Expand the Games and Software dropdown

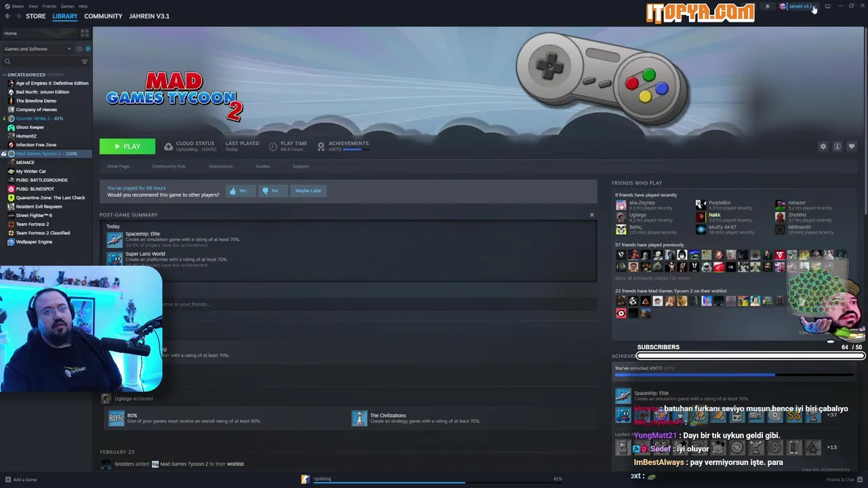[x=37, y=49]
